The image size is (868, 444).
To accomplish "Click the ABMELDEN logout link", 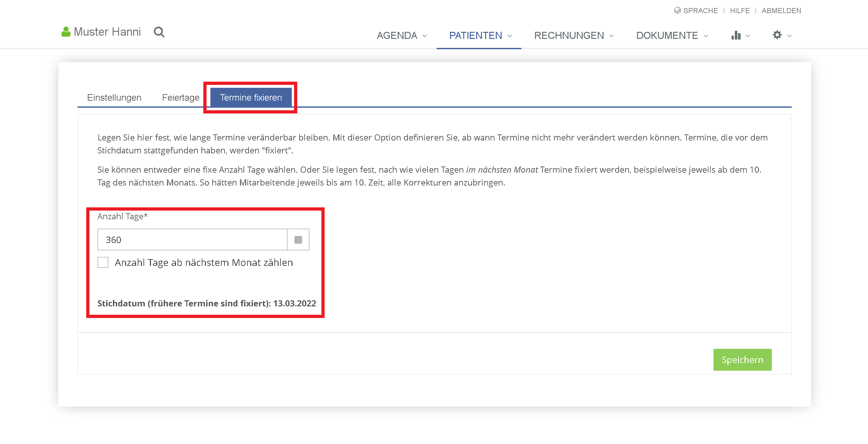I will pos(781,10).
